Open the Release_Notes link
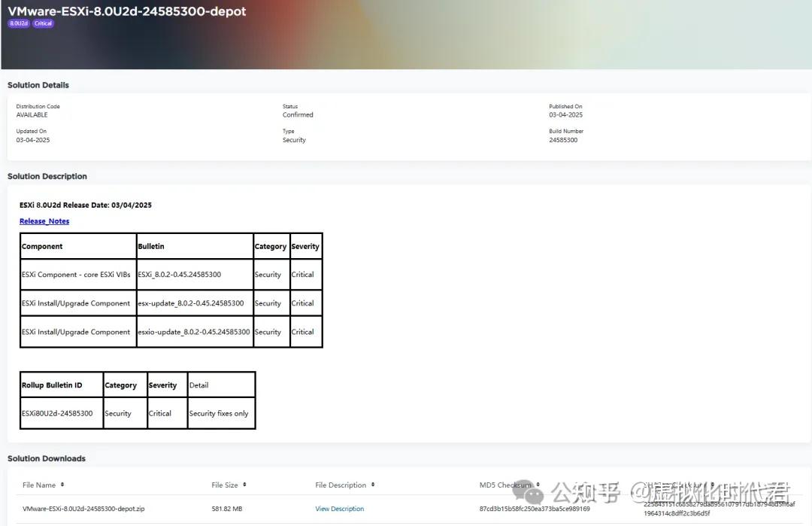 click(44, 221)
